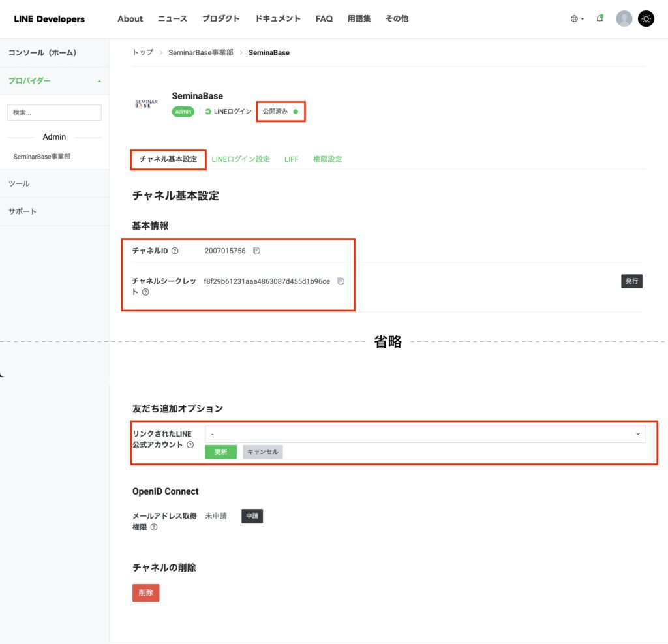Open the notifications bell

(600, 19)
